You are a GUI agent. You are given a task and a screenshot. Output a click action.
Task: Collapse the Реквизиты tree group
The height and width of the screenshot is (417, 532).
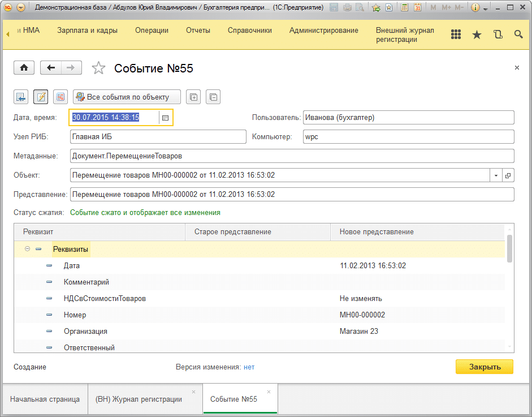coord(28,249)
